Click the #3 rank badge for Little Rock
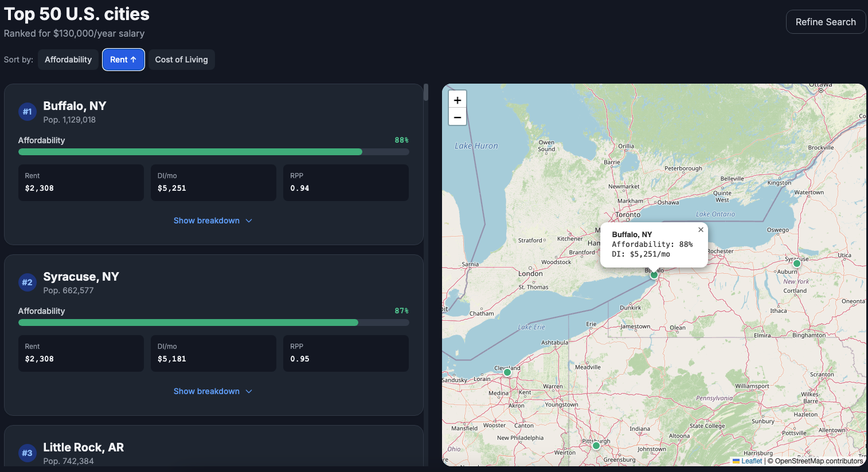 click(x=27, y=453)
